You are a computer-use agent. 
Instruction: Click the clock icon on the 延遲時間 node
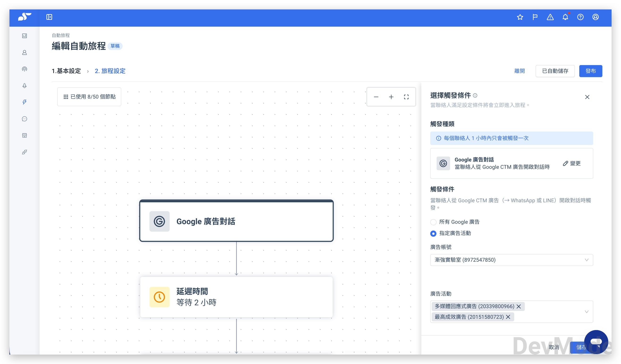pos(159,297)
